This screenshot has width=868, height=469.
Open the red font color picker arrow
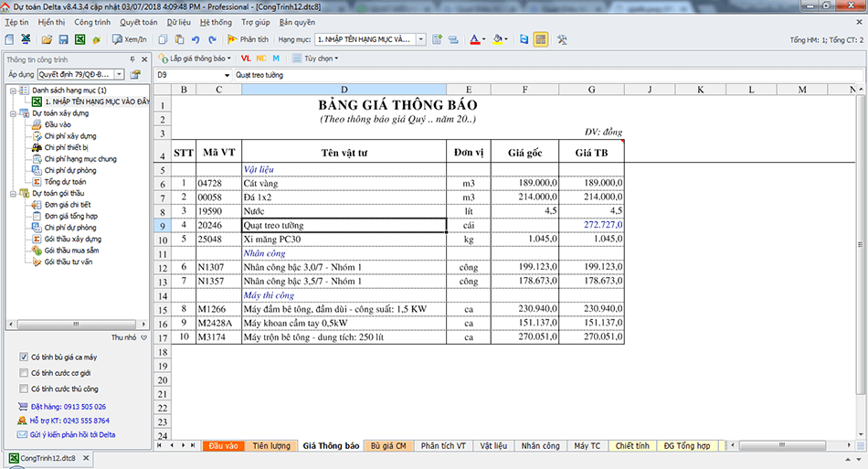(484, 40)
